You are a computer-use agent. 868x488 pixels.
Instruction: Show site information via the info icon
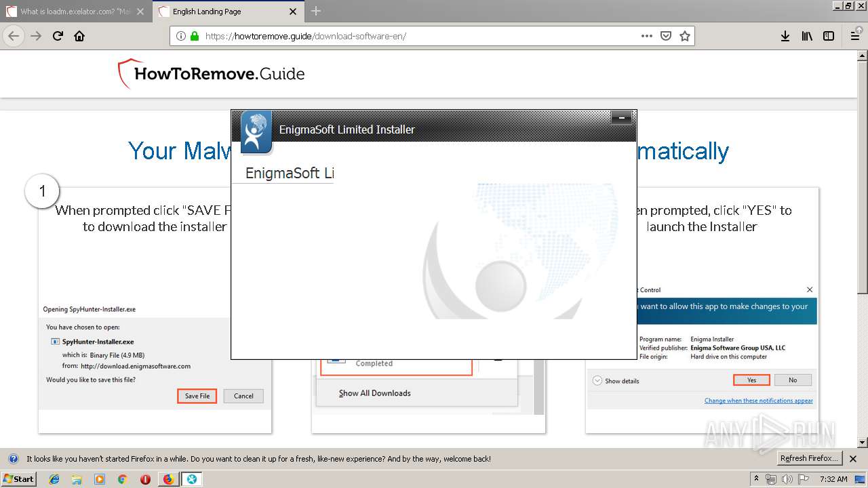(x=181, y=36)
